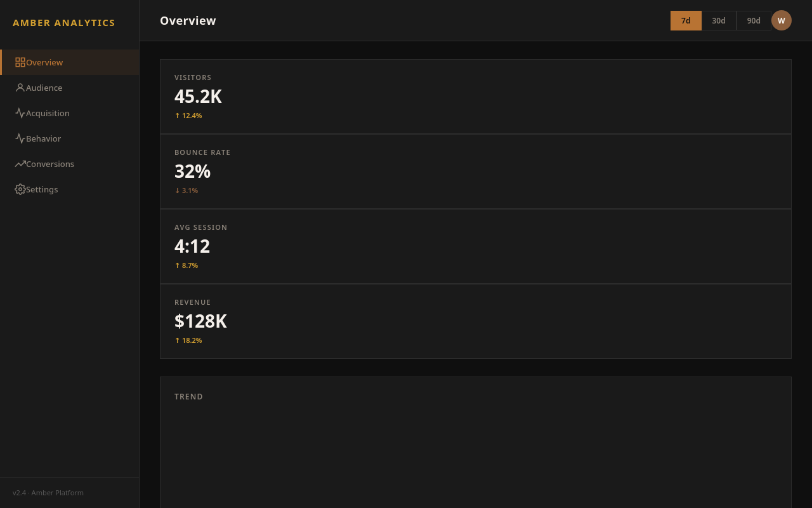
Task: Open Acquisition via its waveform icon
Action: point(19,112)
